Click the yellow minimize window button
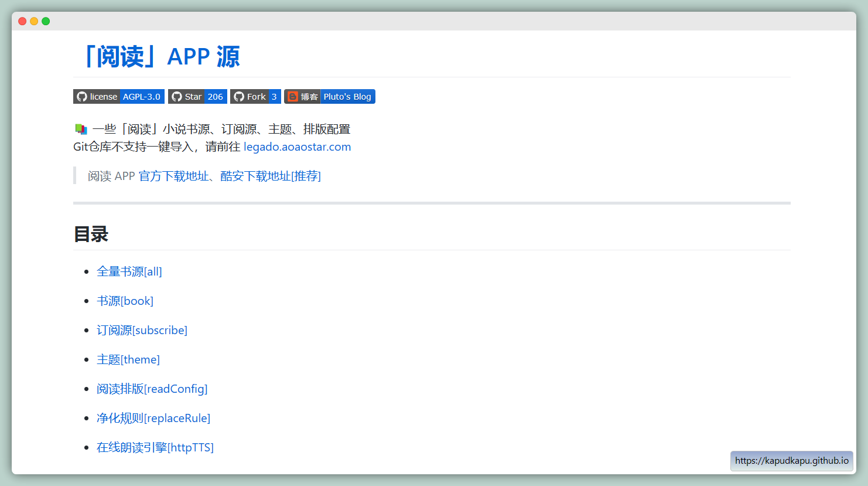The width and height of the screenshot is (868, 486). click(x=34, y=21)
